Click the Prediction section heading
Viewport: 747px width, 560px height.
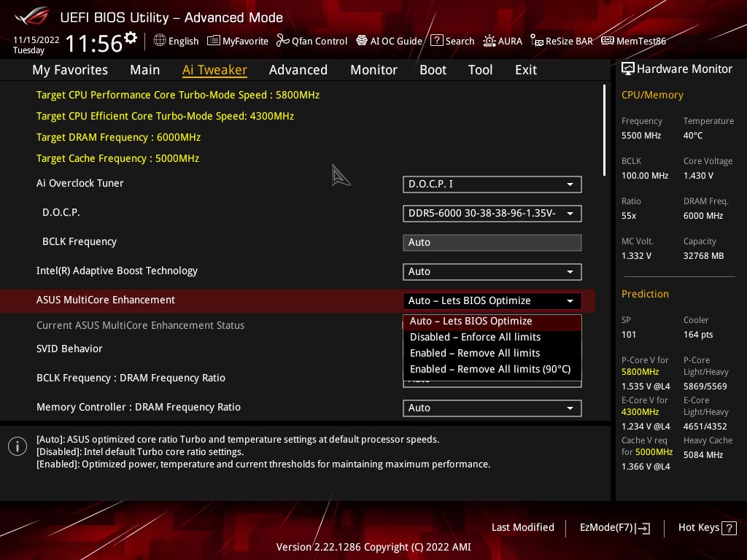645,294
